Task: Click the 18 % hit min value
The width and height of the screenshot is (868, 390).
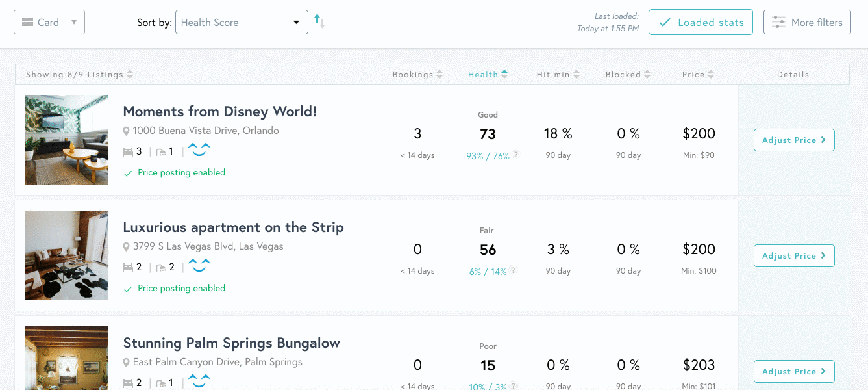Action: [558, 134]
